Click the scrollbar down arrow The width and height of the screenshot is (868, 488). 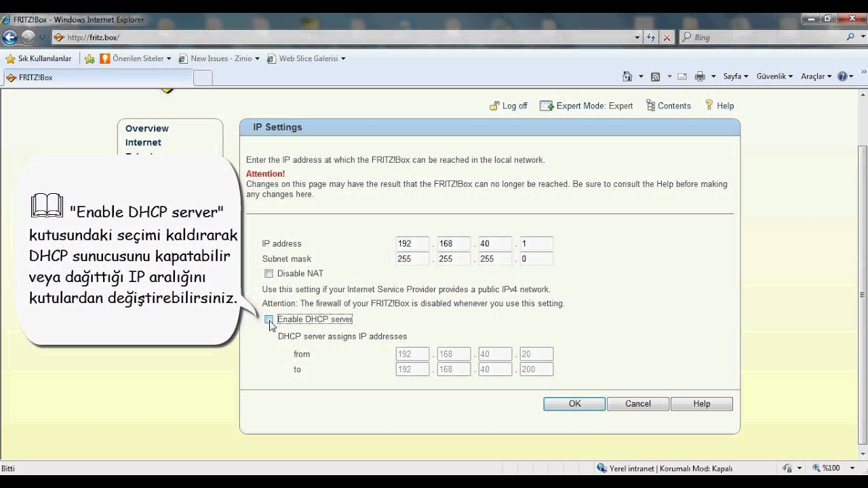click(863, 455)
